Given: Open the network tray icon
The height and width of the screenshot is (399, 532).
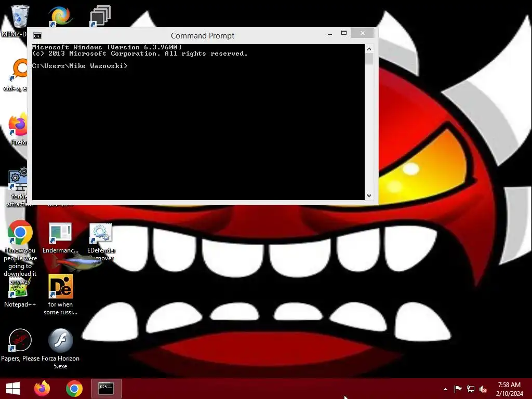Looking at the screenshot, I should point(471,389).
